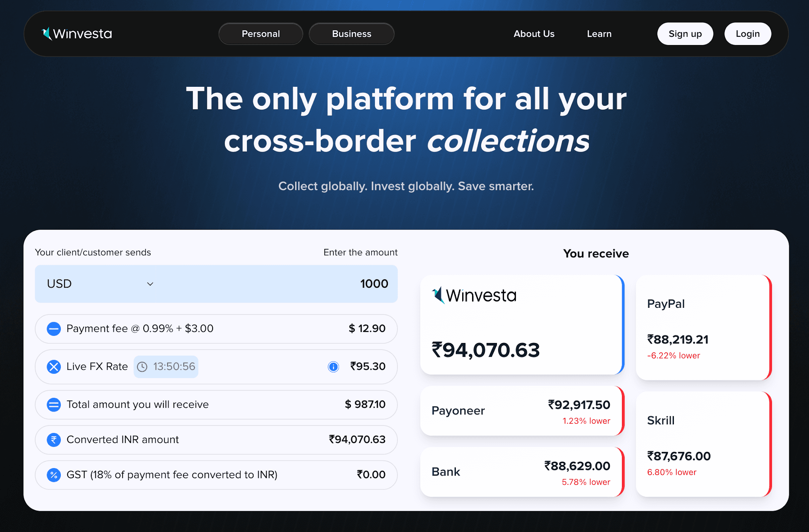Click the ₹92,917.50 Payoneer amount

click(x=579, y=405)
